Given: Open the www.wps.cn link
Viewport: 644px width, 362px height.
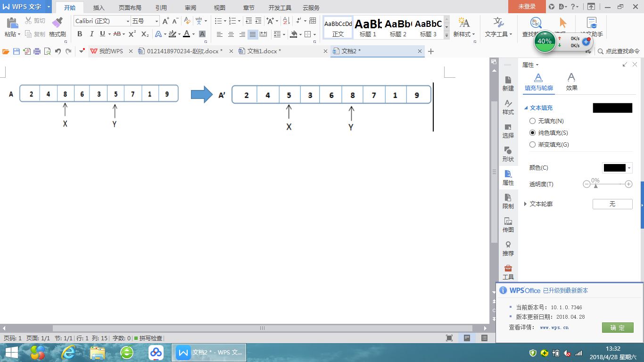Looking at the screenshot, I should (554, 327).
